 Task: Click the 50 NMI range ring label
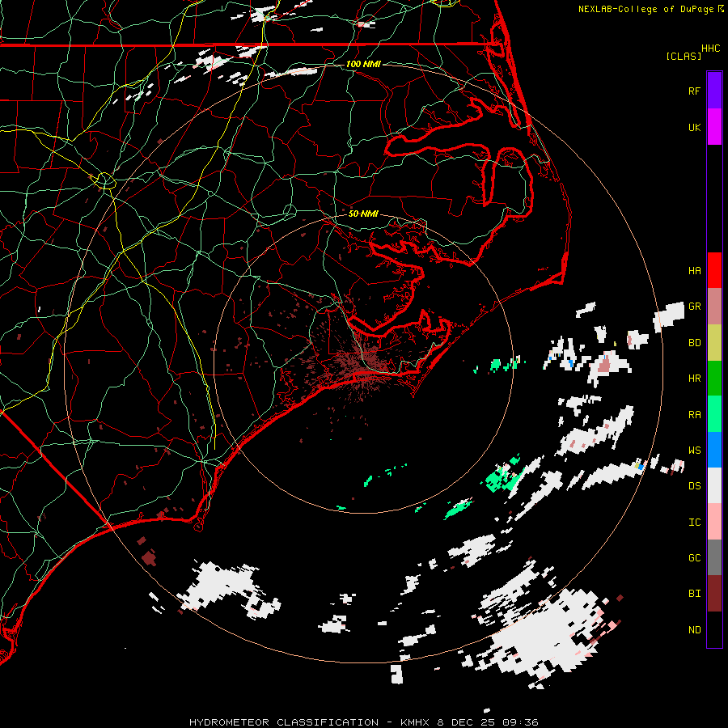[363, 214]
